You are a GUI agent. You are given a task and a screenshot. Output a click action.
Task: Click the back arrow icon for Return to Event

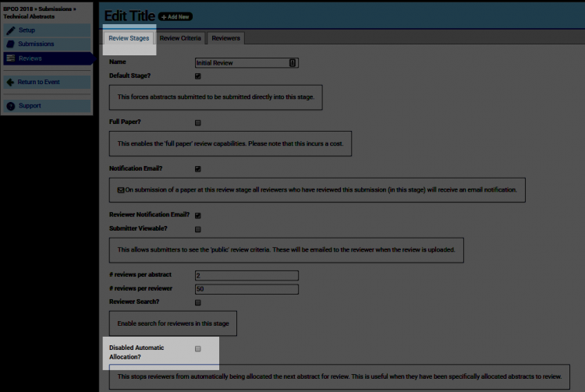10,82
